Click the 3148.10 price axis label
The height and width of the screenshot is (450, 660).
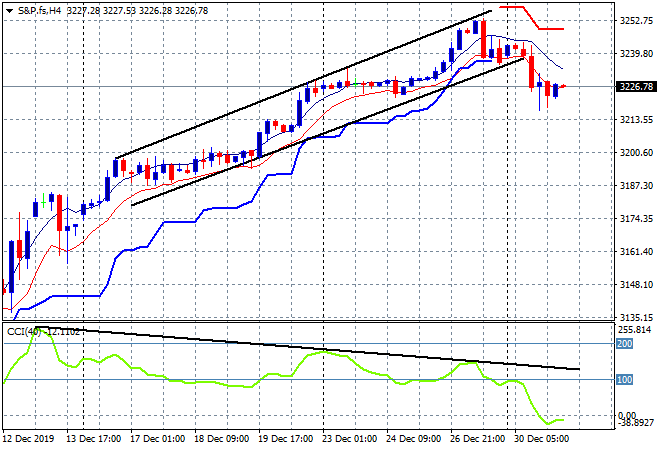636,285
